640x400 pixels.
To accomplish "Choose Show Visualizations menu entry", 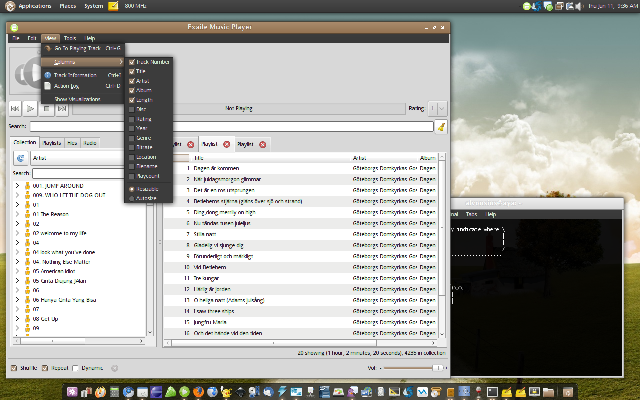I will tap(83, 99).
